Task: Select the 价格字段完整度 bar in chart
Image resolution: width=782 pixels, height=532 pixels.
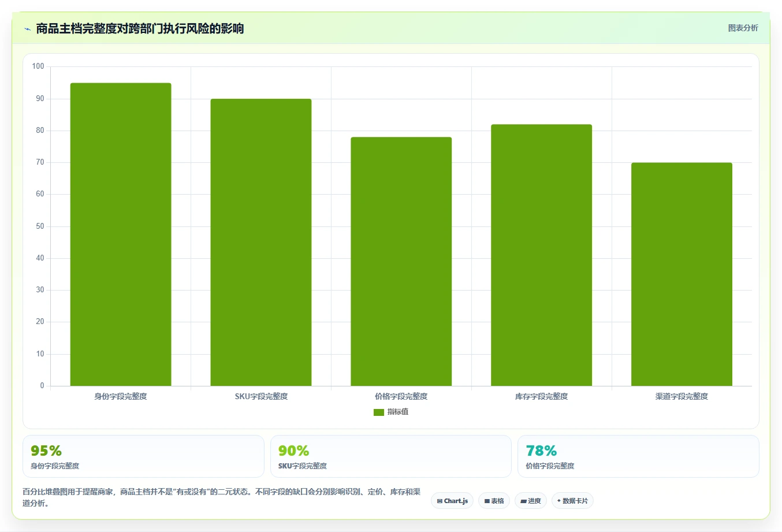Action: [401, 262]
